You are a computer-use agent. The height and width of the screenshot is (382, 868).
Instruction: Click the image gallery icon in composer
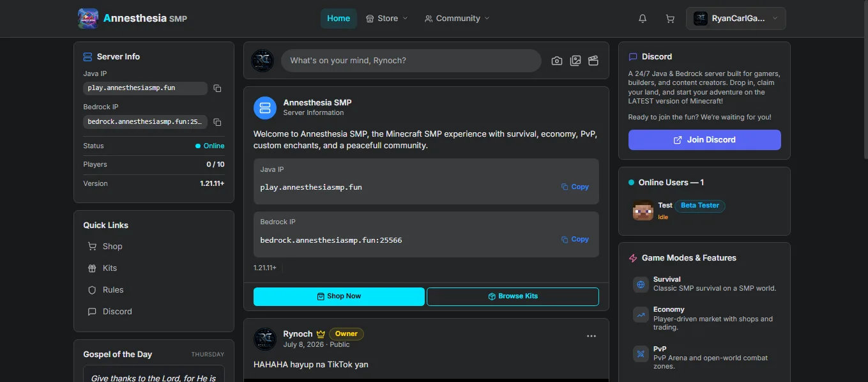pos(575,61)
